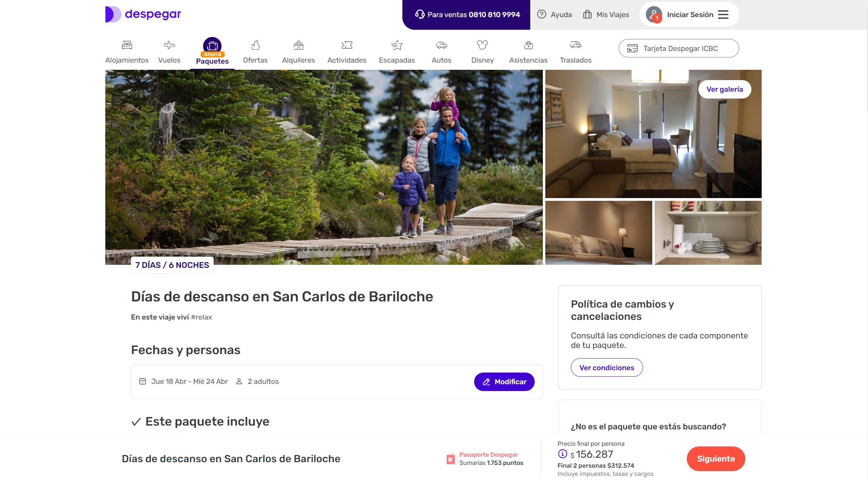868x480 pixels.
Task: Click the kitchen cabinet thumbnail photo
Action: [x=708, y=233]
